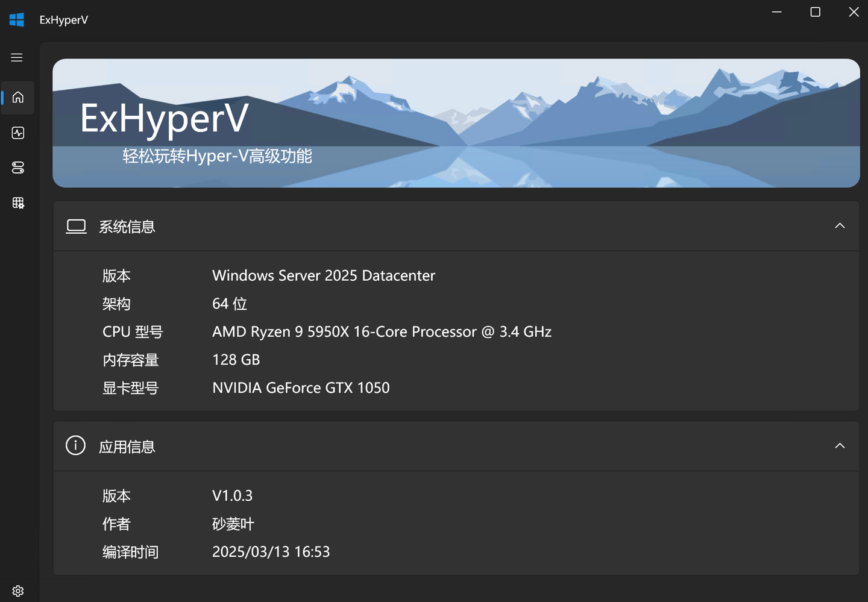
Task: Click the 应用信息 section header
Action: tap(127, 447)
